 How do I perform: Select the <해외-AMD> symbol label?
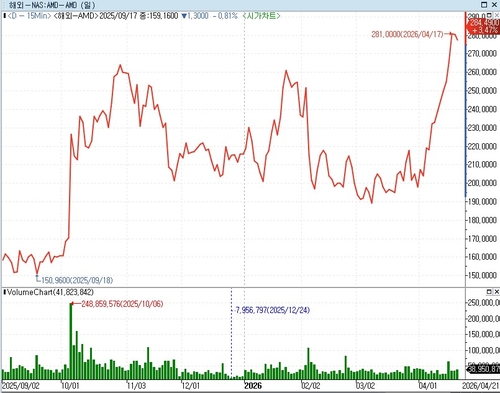tap(76, 16)
